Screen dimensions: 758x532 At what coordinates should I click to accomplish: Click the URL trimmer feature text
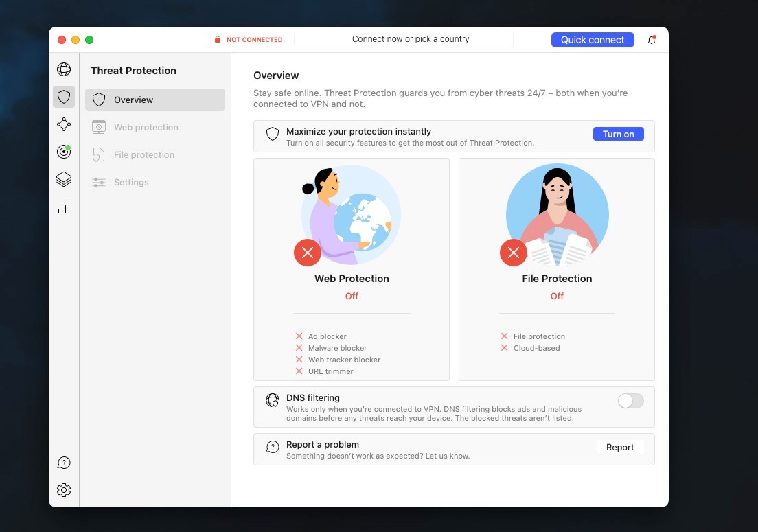pyautogui.click(x=331, y=371)
